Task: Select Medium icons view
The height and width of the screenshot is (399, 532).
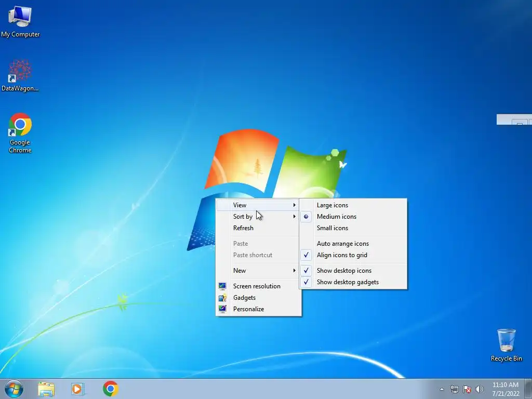Action: [x=353, y=217]
